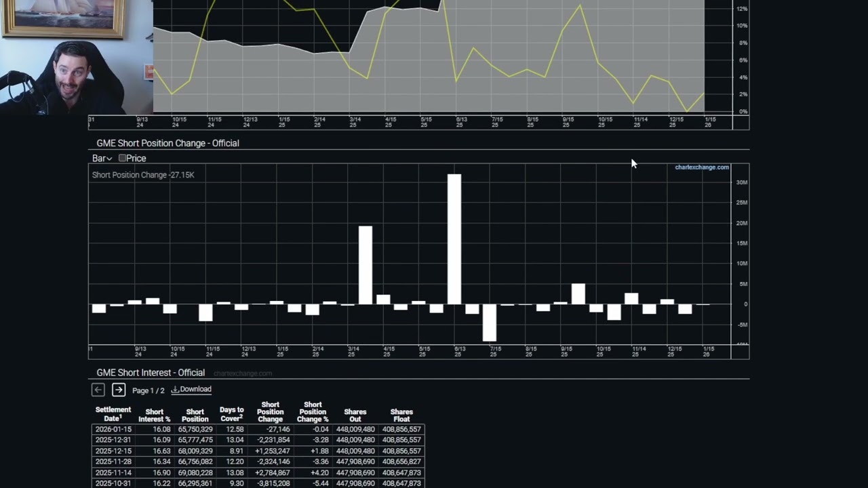
Task: Click the Page 1 / 2 indicator
Action: click(149, 390)
